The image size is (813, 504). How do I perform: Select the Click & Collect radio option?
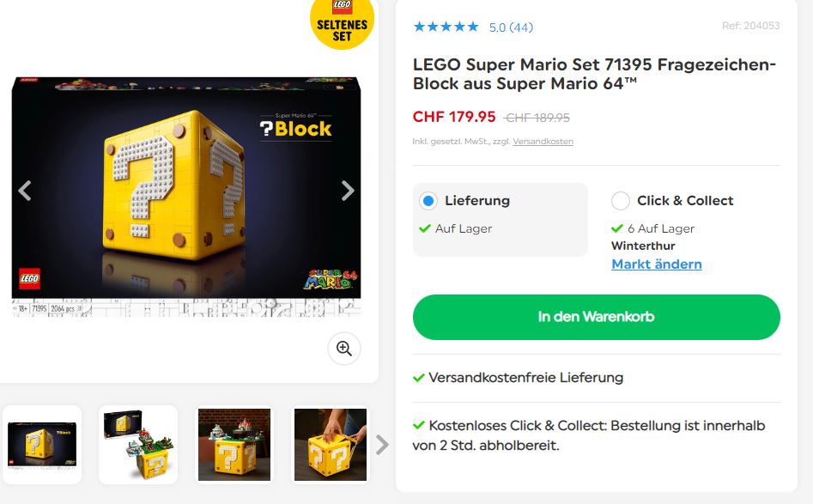[621, 201]
